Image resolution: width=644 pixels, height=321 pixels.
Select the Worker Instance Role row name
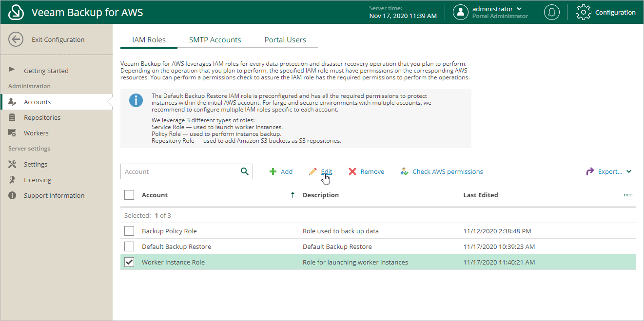tap(173, 262)
